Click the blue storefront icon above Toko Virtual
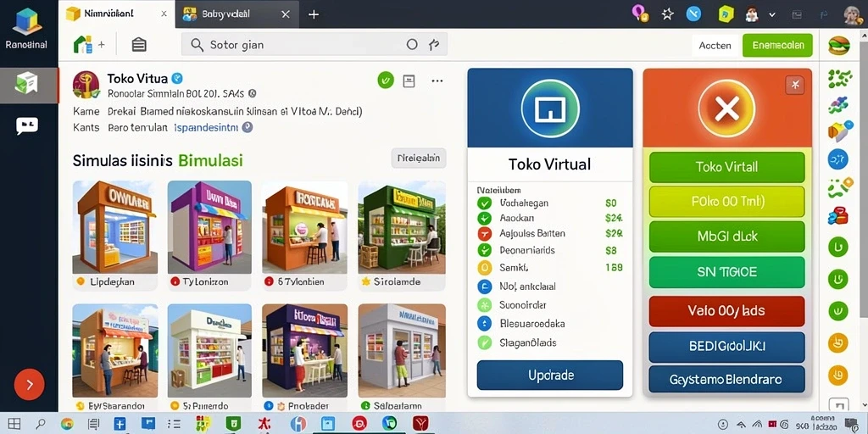 click(x=549, y=108)
